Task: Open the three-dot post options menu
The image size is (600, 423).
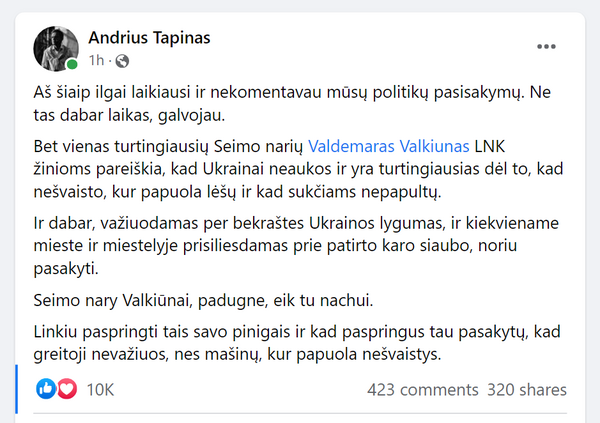Action: pyautogui.click(x=545, y=46)
